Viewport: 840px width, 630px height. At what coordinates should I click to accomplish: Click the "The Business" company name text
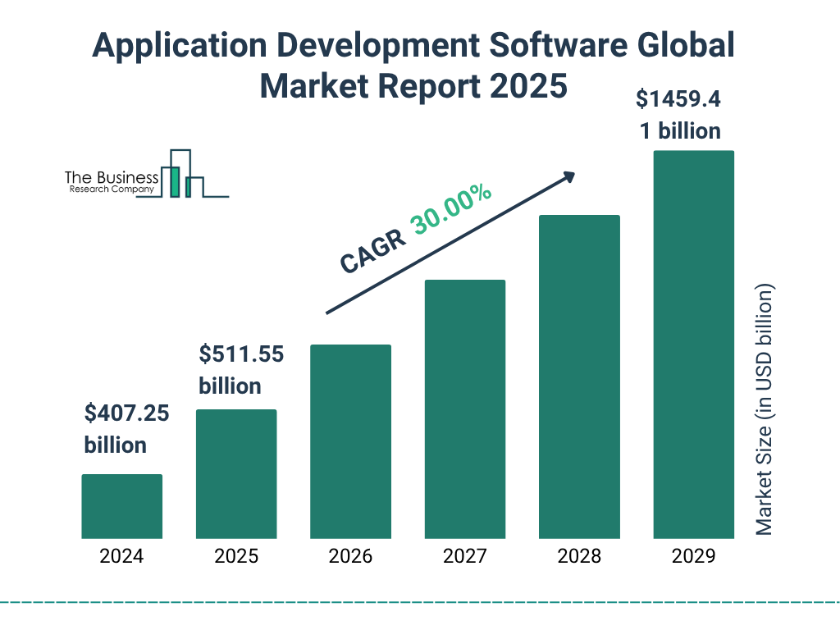[x=112, y=178]
